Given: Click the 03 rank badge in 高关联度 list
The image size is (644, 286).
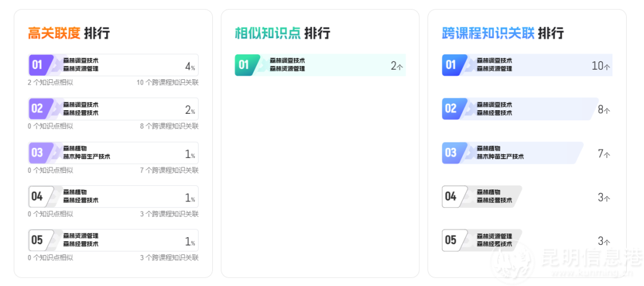Looking at the screenshot, I should click(x=38, y=153).
